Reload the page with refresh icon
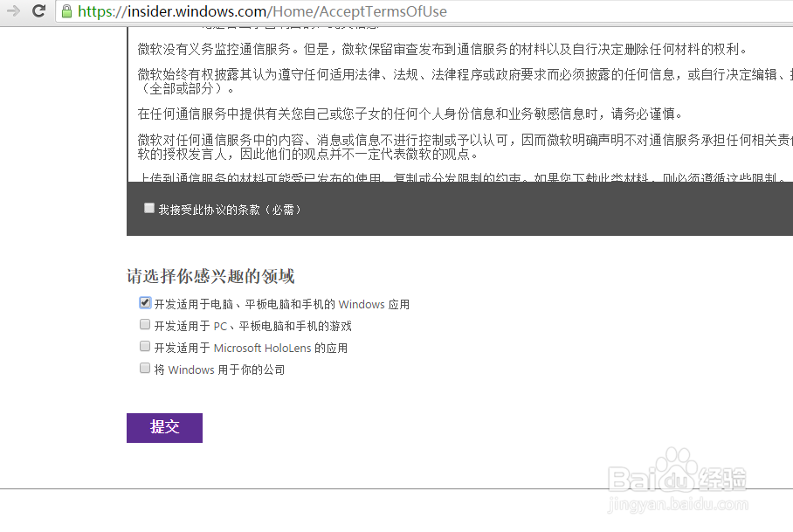 click(38, 10)
